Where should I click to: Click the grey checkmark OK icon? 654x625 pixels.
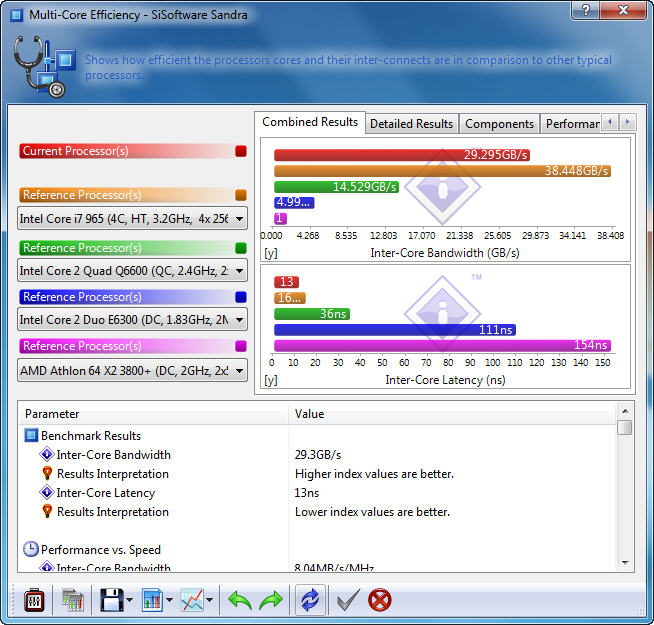(x=348, y=600)
